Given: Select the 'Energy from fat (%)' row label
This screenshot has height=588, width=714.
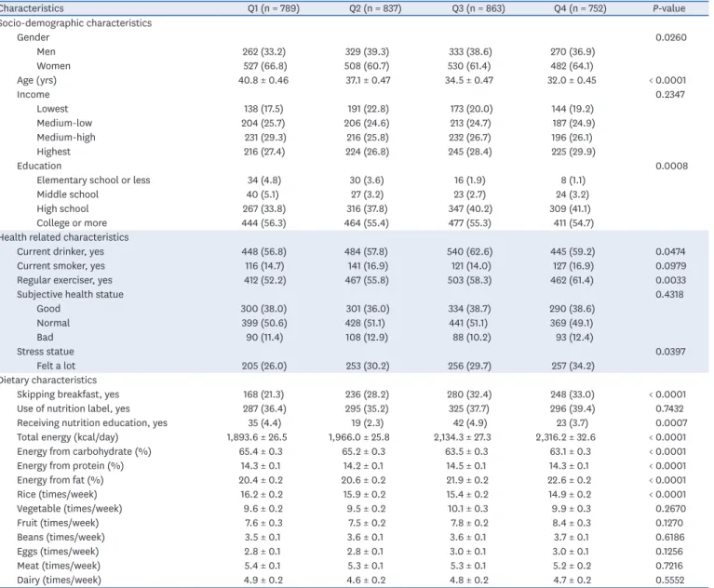Looking at the screenshot, I should point(61,480).
